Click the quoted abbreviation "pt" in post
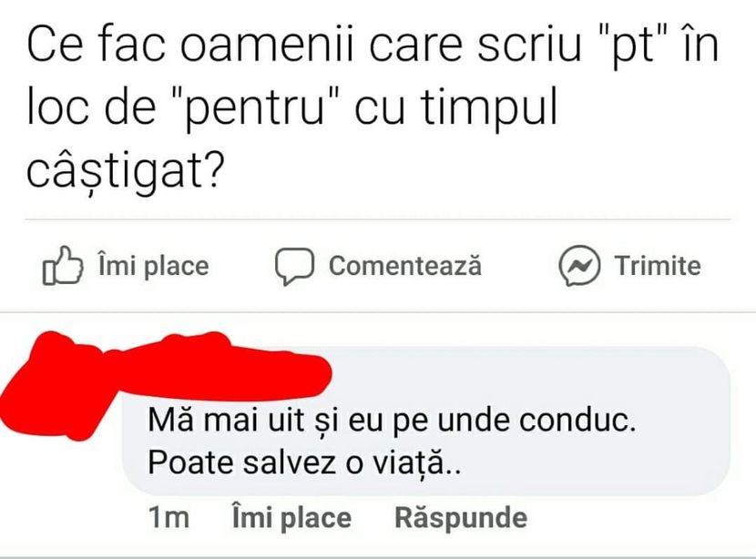Viewport: 756px width, 559px height. (628, 46)
